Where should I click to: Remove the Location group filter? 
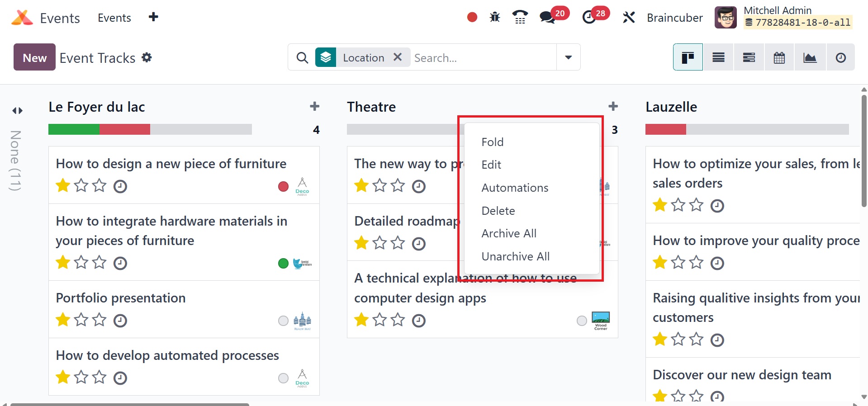tap(398, 57)
